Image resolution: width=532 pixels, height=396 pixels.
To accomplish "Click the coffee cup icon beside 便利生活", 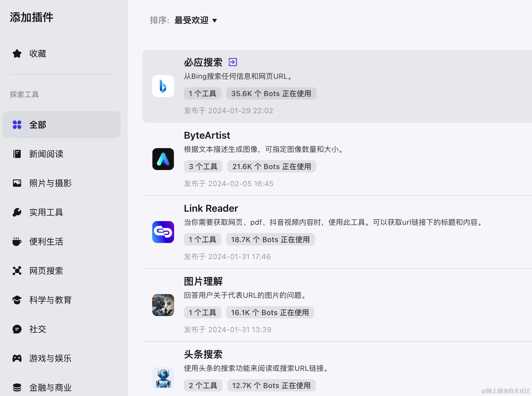I will [17, 241].
